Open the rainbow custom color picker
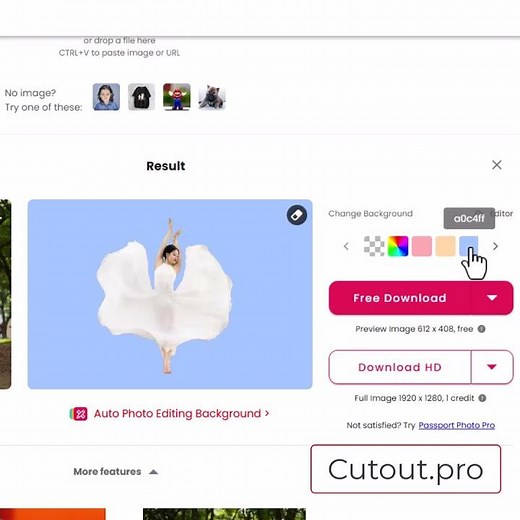Screen dimensions: 520x520 pos(398,246)
